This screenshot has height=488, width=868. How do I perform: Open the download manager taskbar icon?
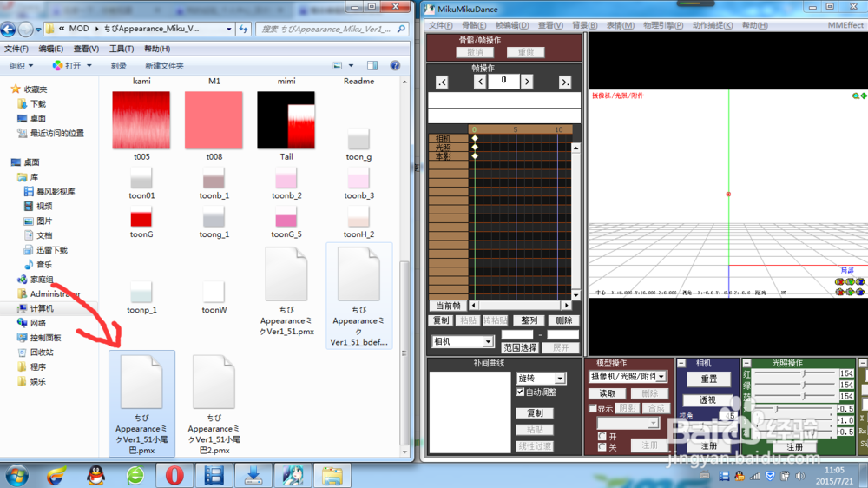pos(253,475)
